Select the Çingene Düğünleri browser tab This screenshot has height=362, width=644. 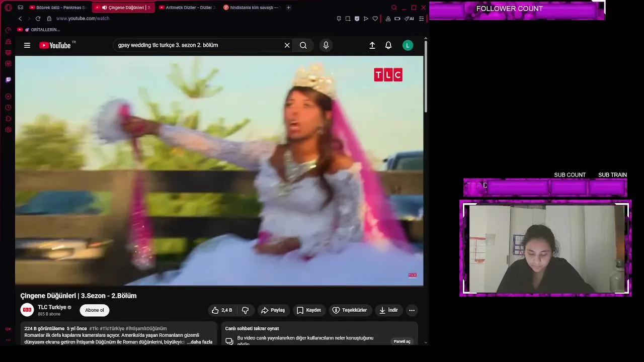tap(123, 8)
